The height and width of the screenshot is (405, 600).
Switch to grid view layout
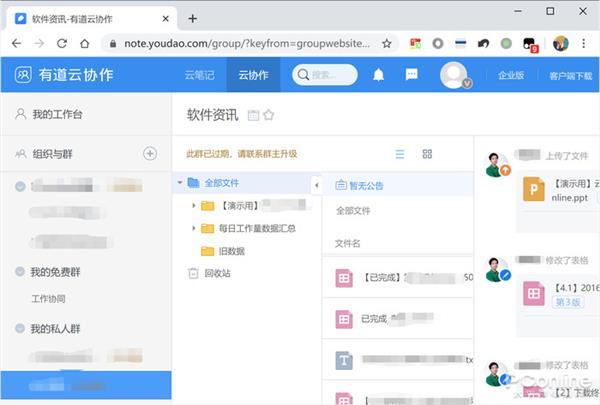[x=427, y=154]
